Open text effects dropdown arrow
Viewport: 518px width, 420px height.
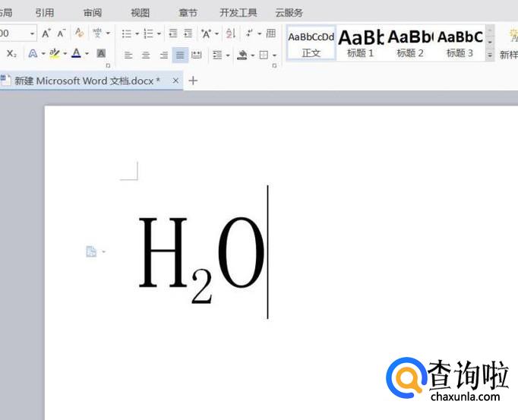pyautogui.click(x=43, y=53)
